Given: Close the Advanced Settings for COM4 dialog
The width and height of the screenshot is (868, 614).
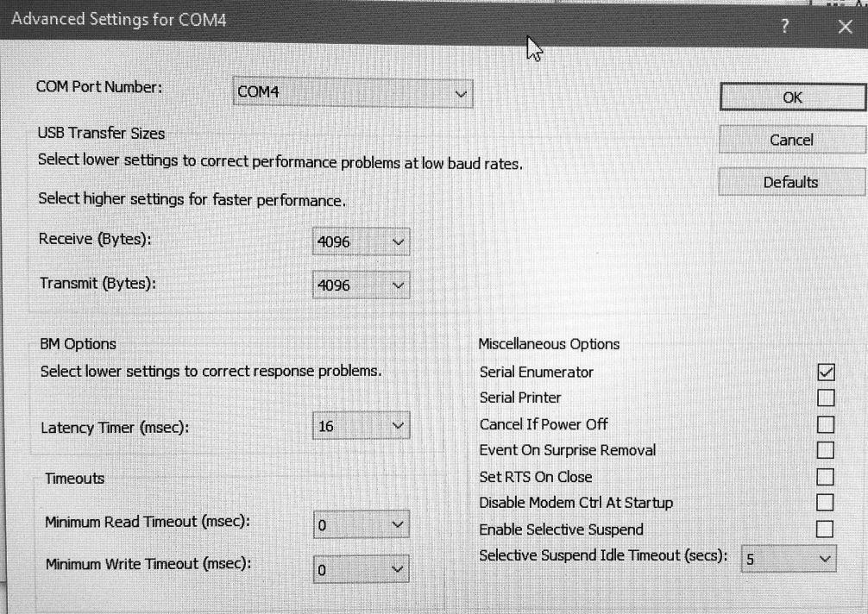Looking at the screenshot, I should (x=845, y=26).
